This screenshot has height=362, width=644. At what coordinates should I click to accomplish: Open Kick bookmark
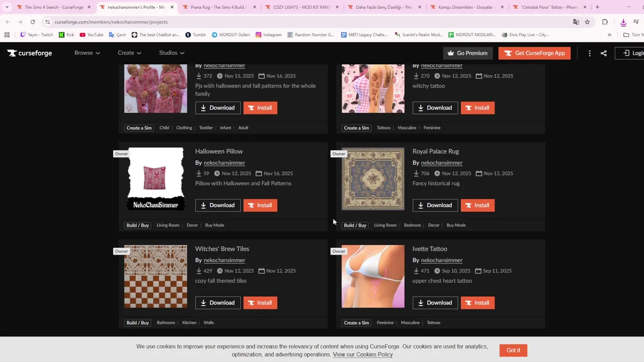coord(66,35)
